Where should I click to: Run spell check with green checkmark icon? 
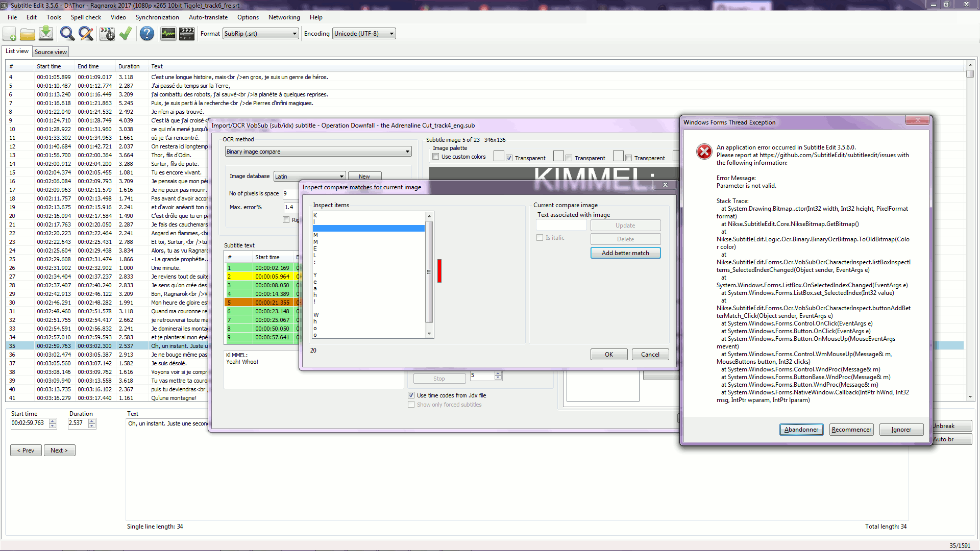click(126, 34)
